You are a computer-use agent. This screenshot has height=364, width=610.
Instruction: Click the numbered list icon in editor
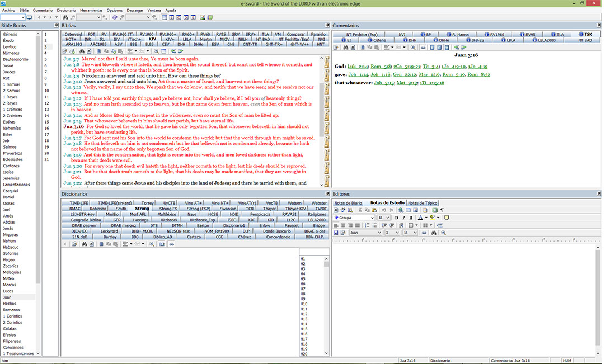point(367,225)
